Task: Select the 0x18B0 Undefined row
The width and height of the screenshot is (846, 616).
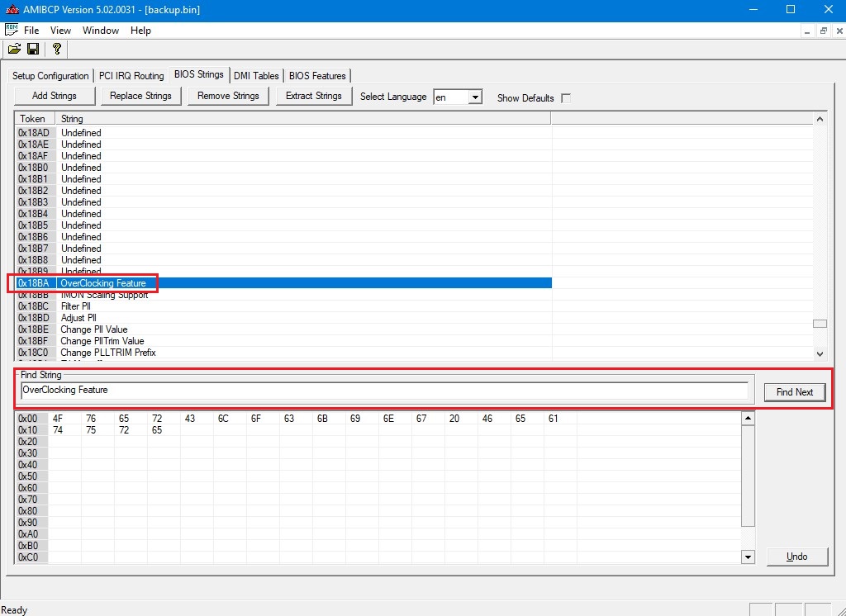Action: [284, 168]
